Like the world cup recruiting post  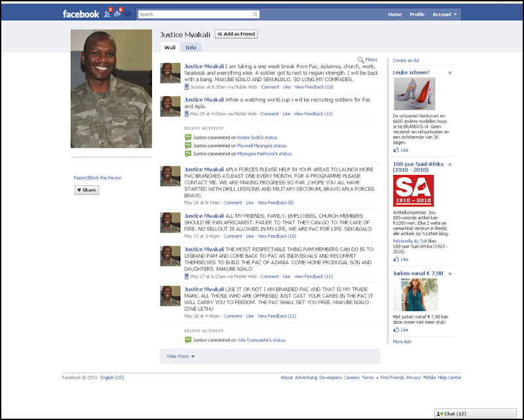tap(286, 113)
